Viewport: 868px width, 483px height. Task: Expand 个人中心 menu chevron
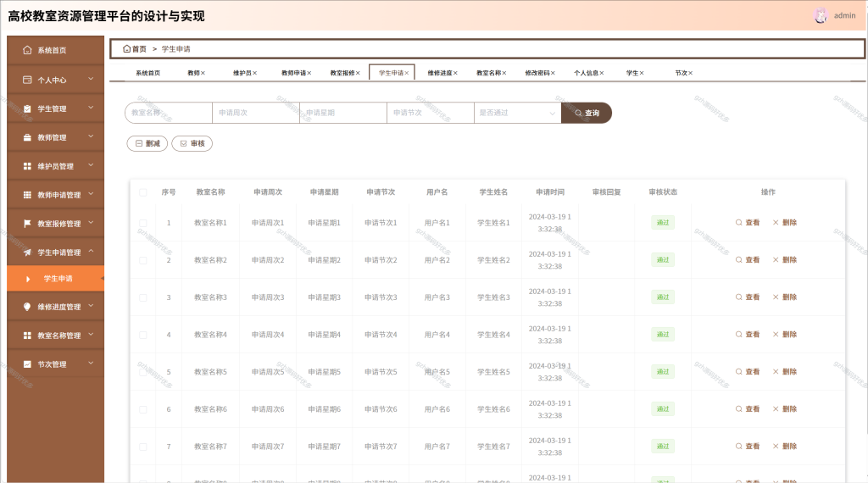click(x=92, y=79)
